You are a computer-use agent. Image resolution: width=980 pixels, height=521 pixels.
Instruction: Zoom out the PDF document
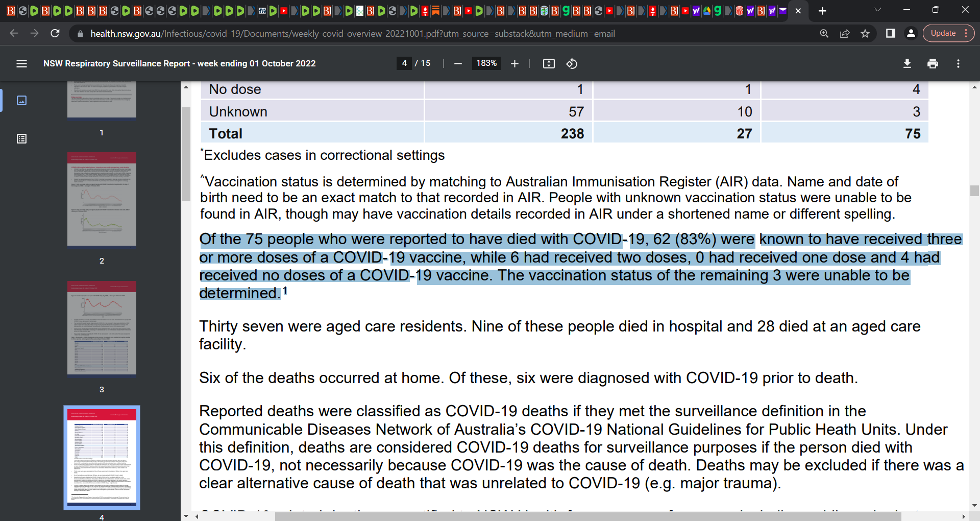pyautogui.click(x=458, y=63)
